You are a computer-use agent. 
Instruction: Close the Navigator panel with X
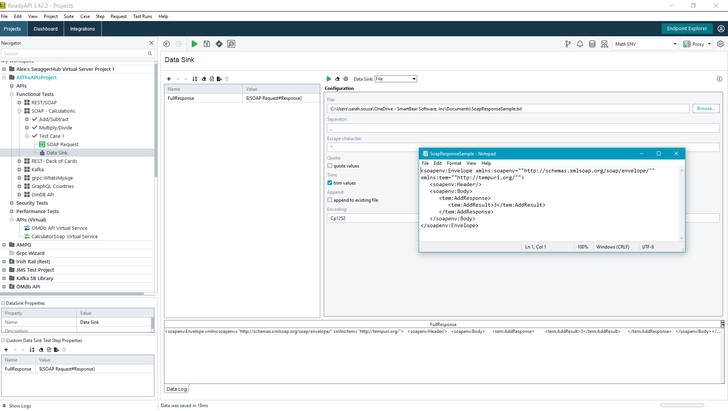[152, 44]
